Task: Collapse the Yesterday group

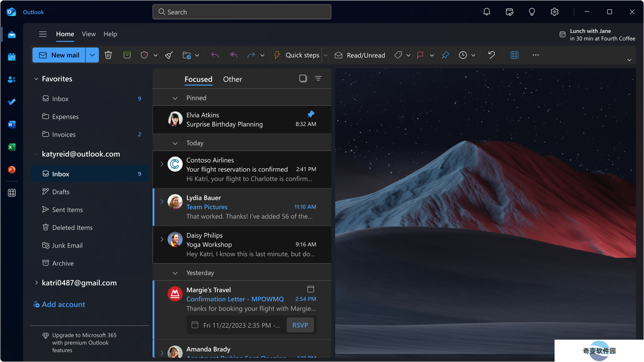Action: tap(175, 273)
